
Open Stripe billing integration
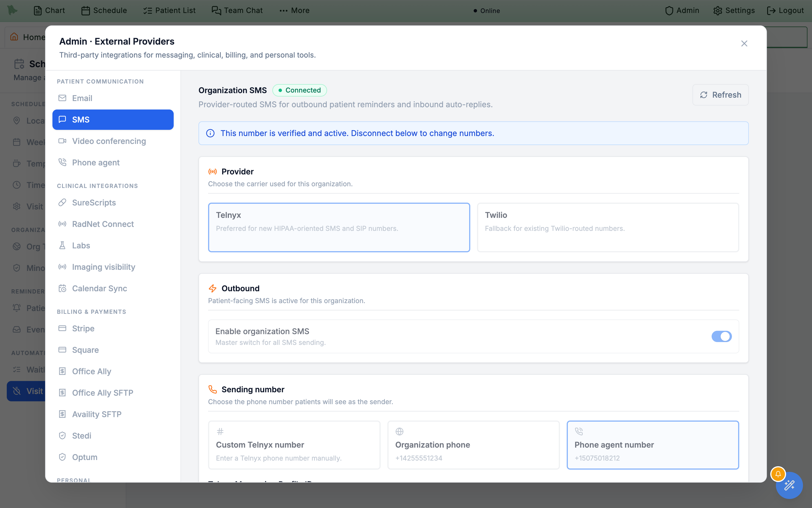pyautogui.click(x=113, y=329)
